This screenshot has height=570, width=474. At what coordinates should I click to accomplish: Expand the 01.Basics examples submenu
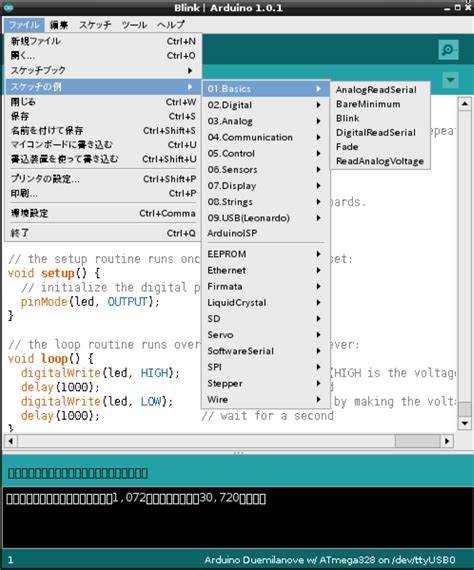(266, 89)
